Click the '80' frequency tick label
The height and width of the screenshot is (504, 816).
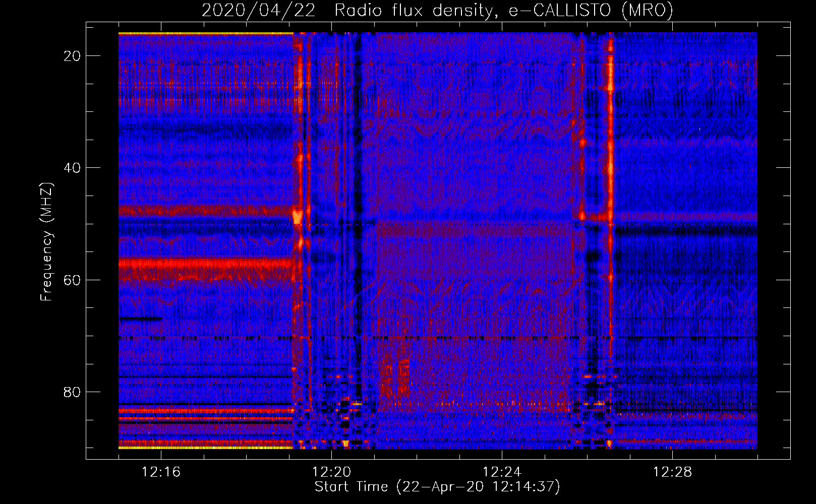click(x=72, y=392)
